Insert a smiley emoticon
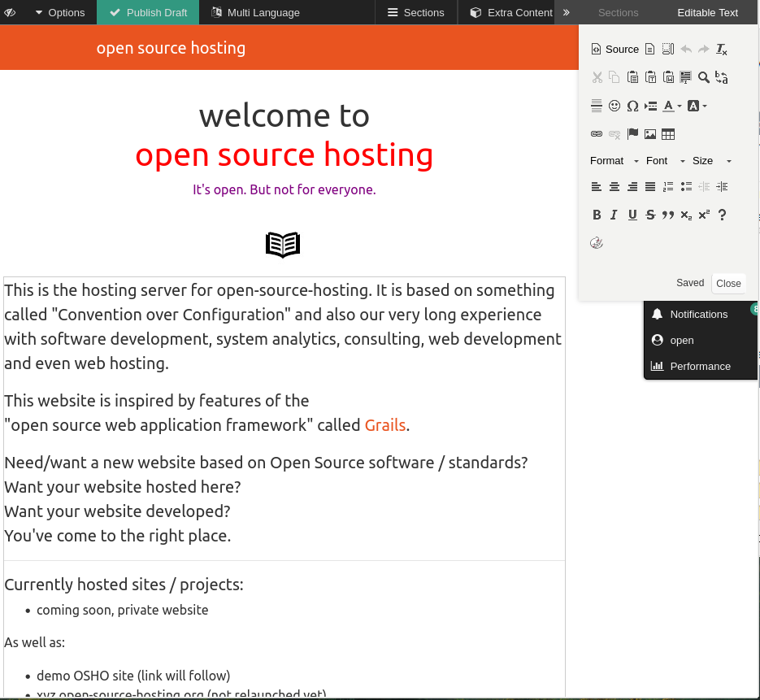 pos(615,106)
